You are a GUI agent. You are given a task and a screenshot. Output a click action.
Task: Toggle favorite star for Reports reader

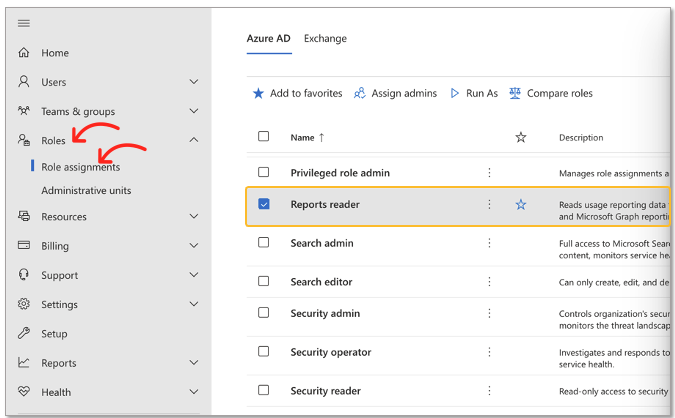521,204
